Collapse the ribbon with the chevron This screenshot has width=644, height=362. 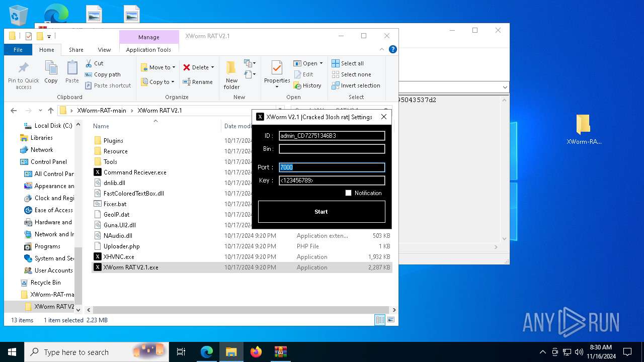(382, 49)
